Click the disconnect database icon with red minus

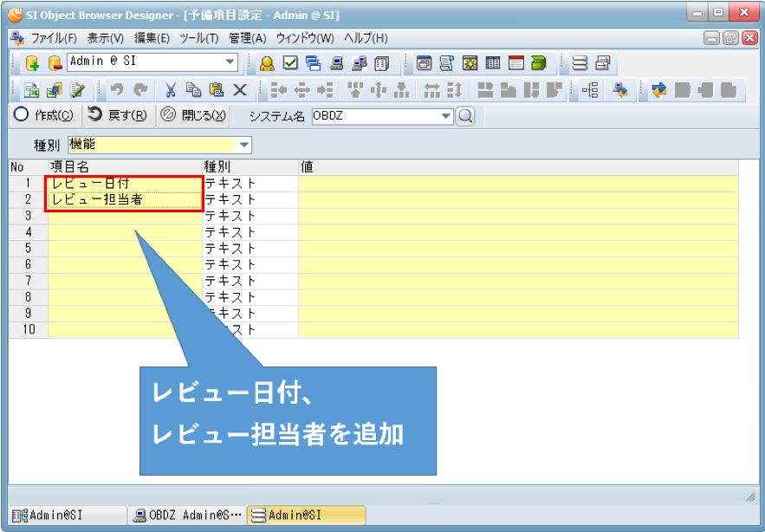coord(54,62)
